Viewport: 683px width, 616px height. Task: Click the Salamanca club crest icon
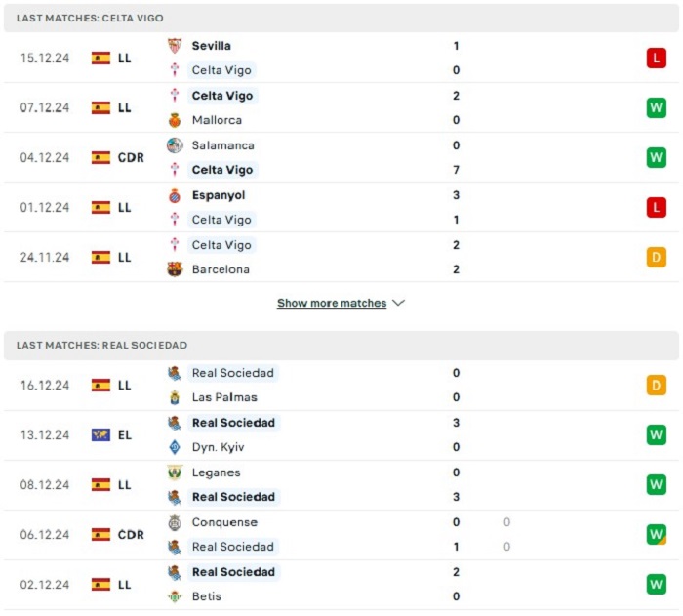[x=175, y=145]
